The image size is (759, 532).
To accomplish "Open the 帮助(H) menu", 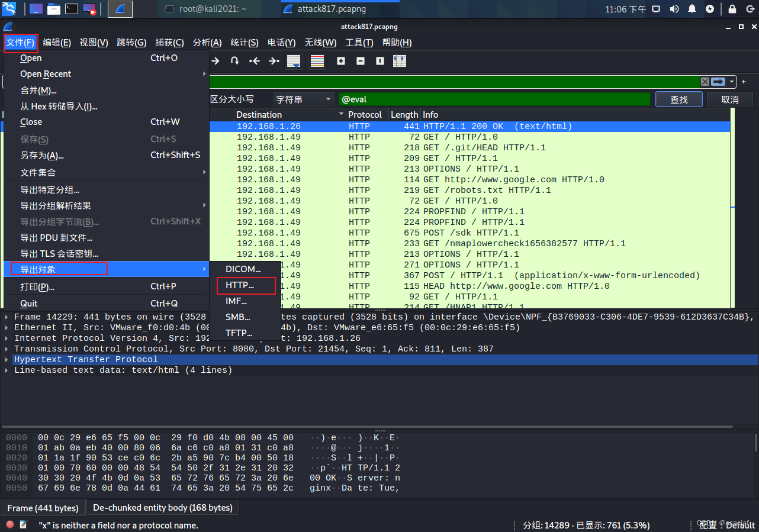I will coord(397,43).
